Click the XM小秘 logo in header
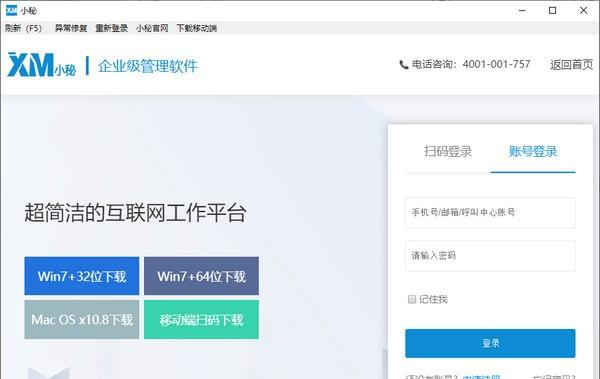 (x=41, y=65)
